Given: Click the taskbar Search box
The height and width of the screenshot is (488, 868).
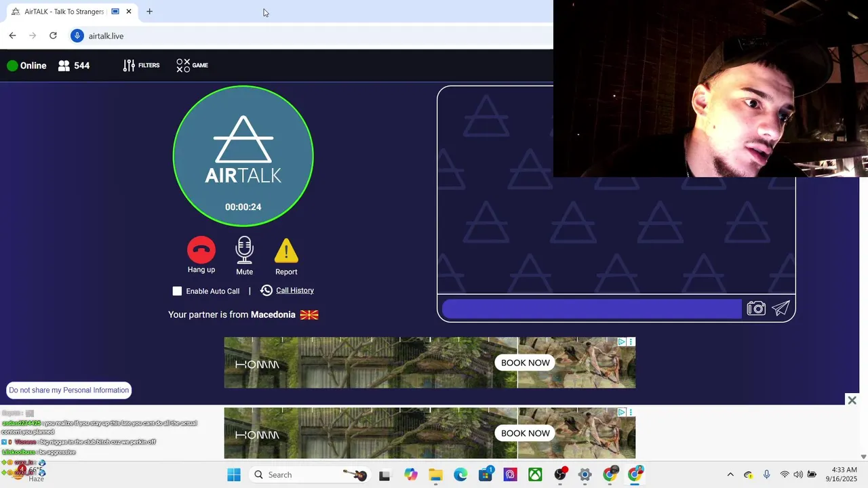Looking at the screenshot, I should pyautogui.click(x=309, y=474).
